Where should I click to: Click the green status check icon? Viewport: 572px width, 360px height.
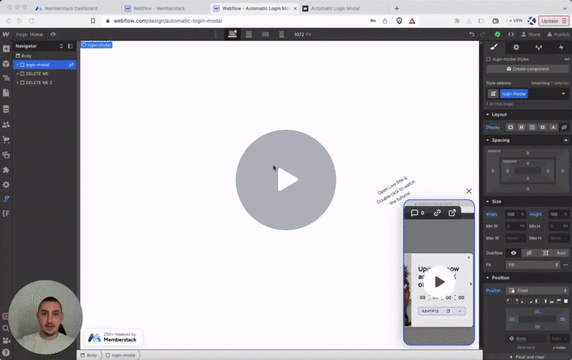497,34
